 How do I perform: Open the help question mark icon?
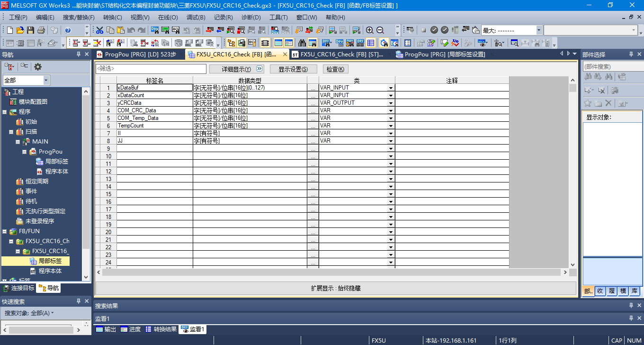click(x=68, y=30)
